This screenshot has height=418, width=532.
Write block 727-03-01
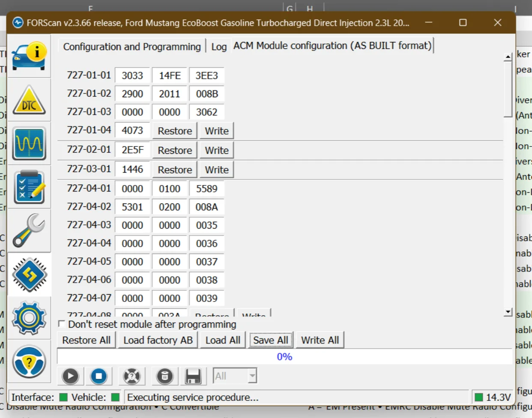tap(217, 170)
